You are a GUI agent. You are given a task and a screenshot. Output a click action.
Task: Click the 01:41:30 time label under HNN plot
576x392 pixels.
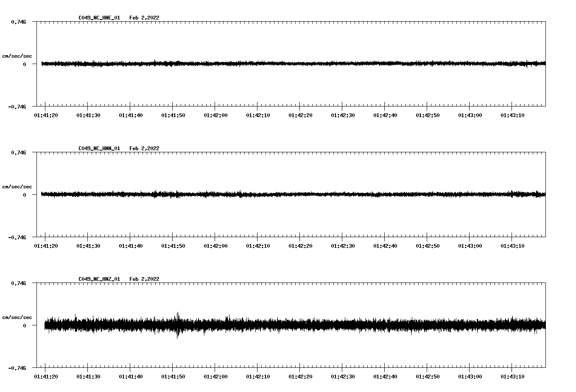tap(88, 246)
